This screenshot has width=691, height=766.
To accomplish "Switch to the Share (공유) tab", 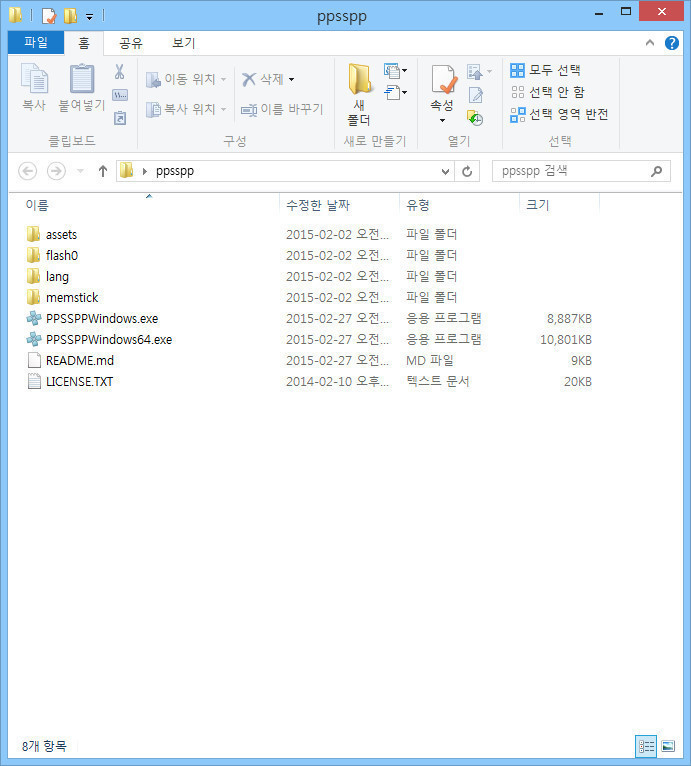I will [131, 43].
